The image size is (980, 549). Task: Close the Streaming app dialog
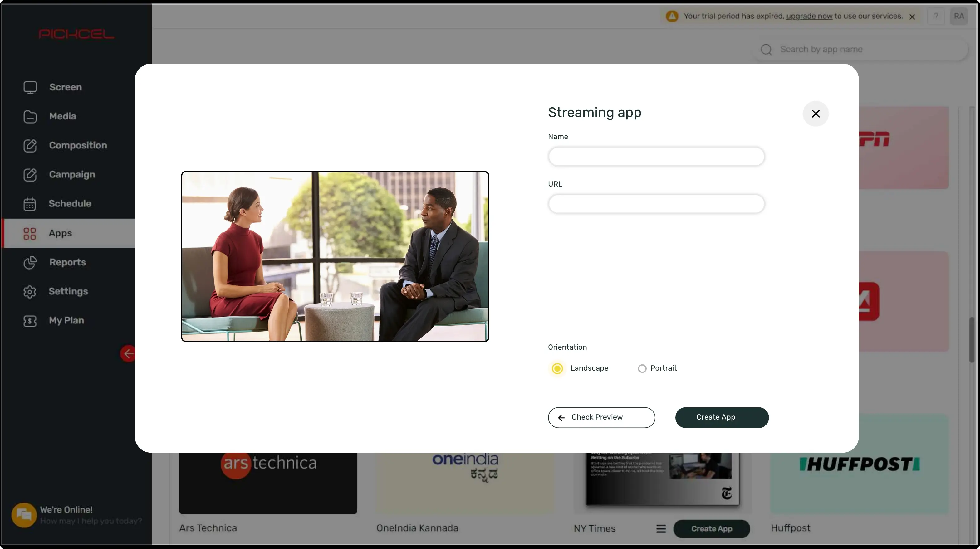pyautogui.click(x=816, y=114)
